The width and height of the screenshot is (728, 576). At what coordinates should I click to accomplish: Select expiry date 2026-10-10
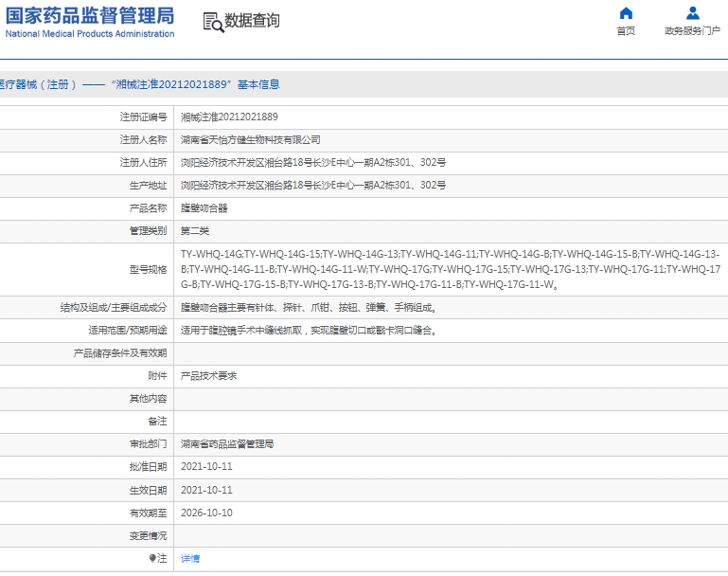pos(206,513)
